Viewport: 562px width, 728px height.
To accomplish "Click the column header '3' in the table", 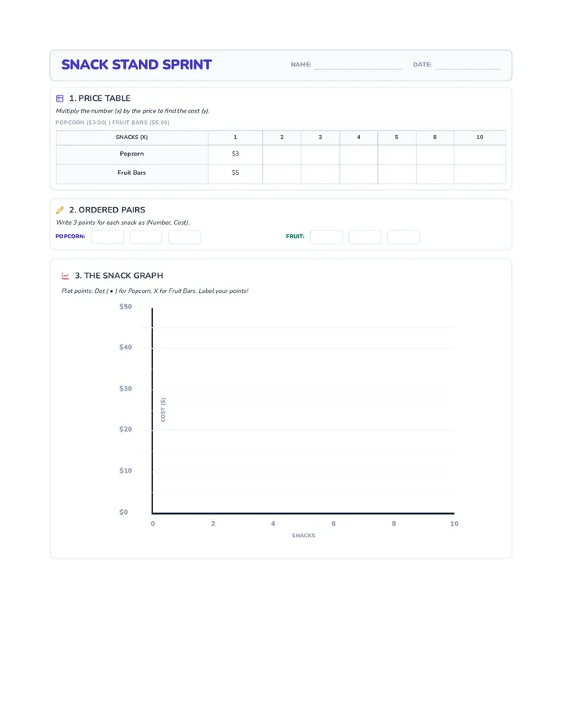I will [x=320, y=137].
